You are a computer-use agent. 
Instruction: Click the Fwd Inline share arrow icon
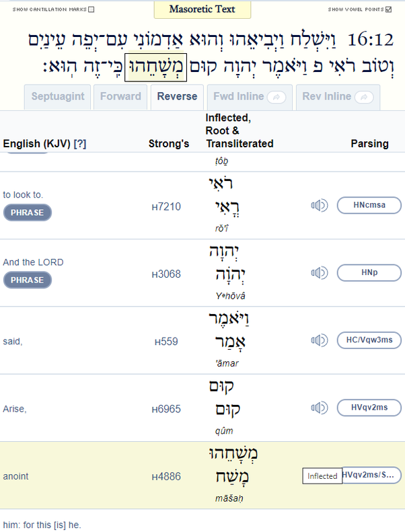277,98
